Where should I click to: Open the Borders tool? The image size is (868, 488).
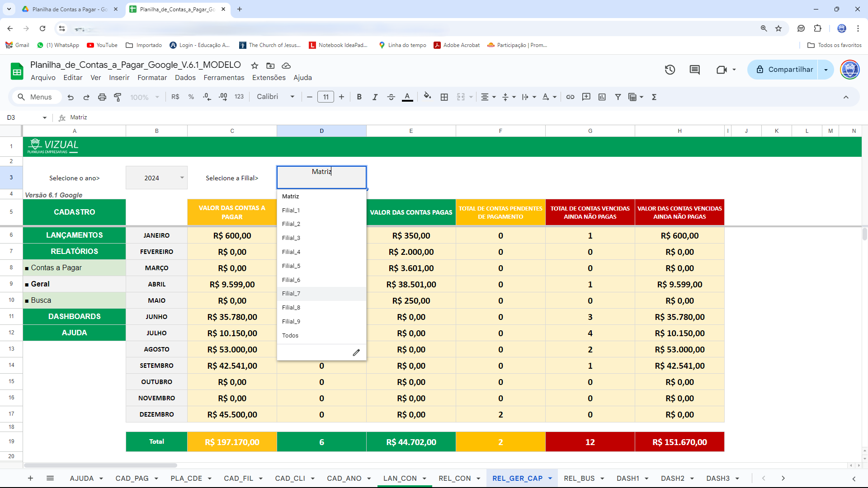pyautogui.click(x=444, y=97)
